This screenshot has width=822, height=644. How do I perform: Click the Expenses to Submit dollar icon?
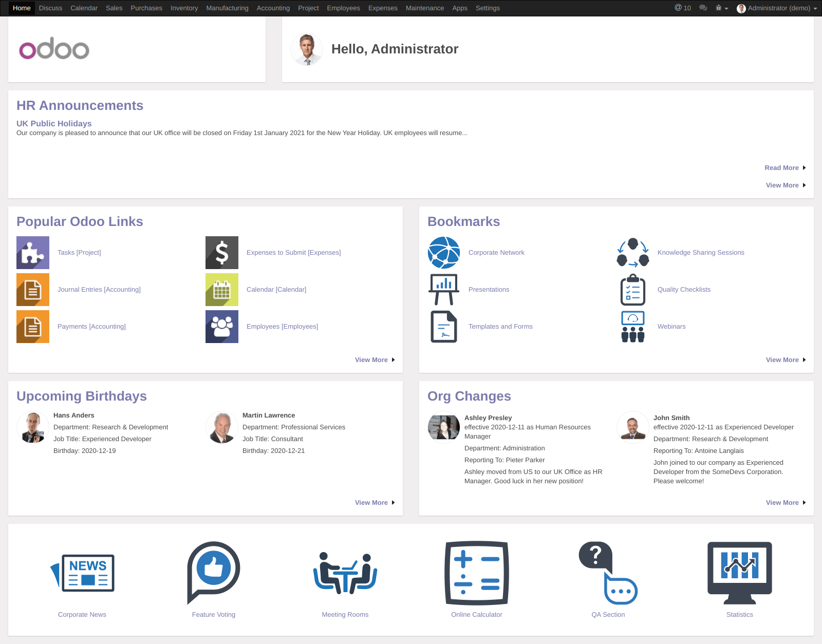tap(221, 252)
